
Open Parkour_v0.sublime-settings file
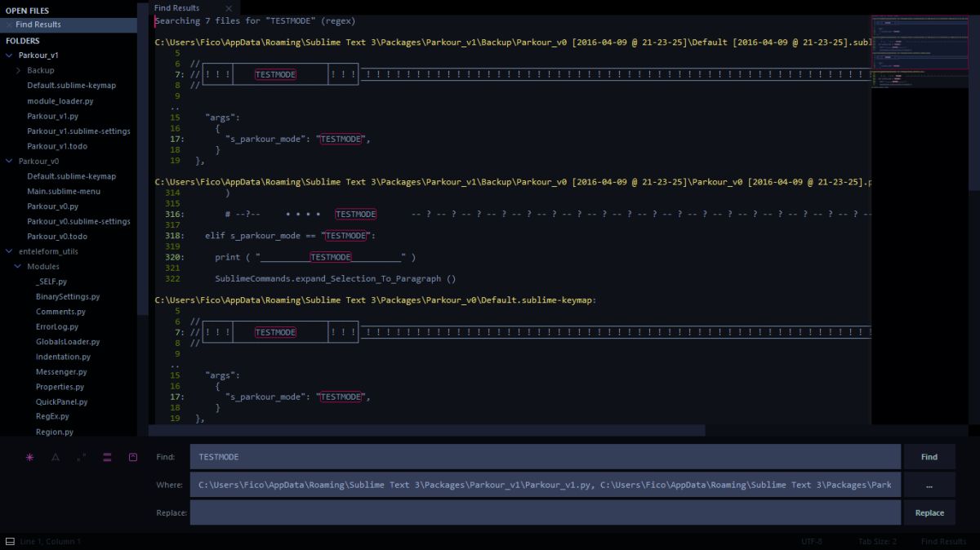pos(78,221)
